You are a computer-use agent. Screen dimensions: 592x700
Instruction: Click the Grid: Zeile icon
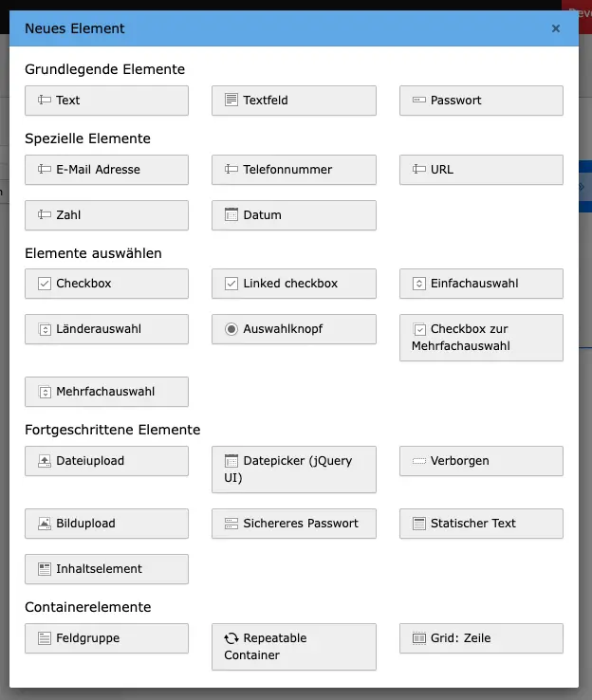click(x=419, y=638)
